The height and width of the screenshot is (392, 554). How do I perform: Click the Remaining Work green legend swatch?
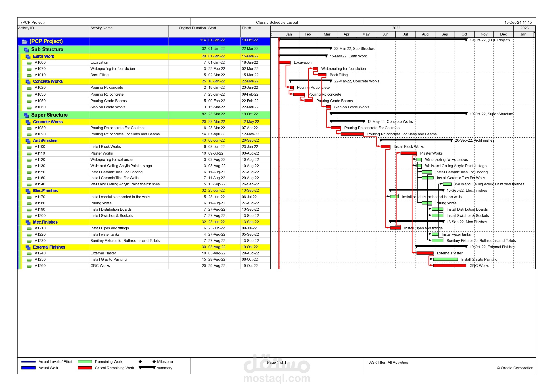tap(85, 362)
